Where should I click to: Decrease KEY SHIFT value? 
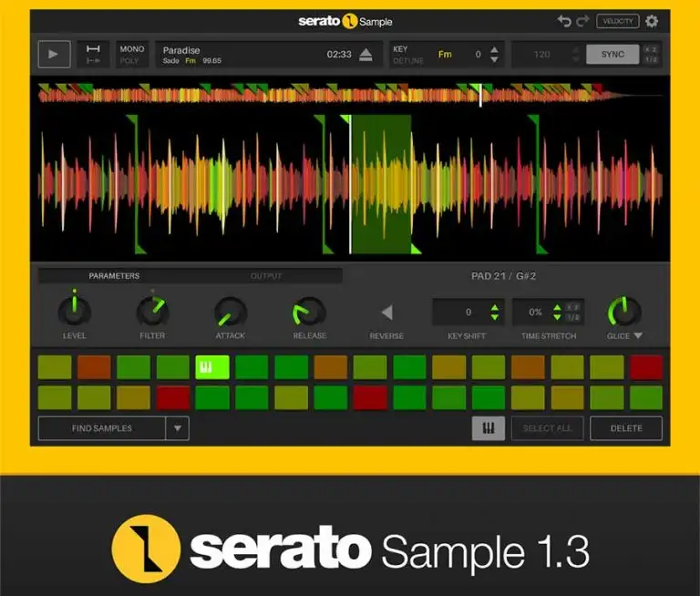495,317
